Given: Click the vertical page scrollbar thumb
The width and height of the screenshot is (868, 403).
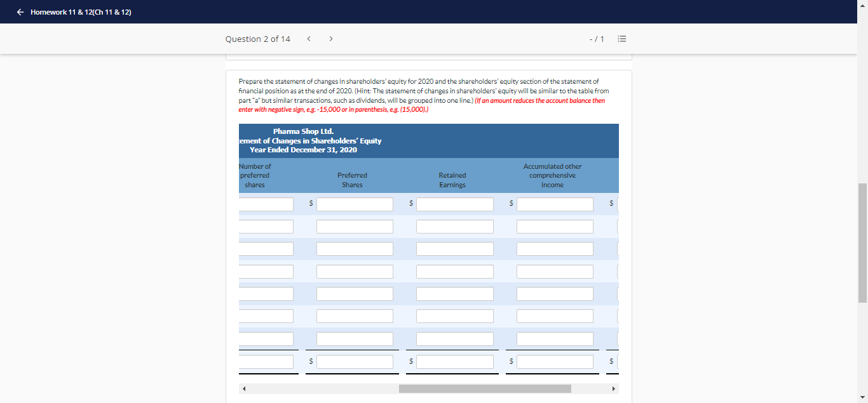Looking at the screenshot, I should (x=863, y=243).
